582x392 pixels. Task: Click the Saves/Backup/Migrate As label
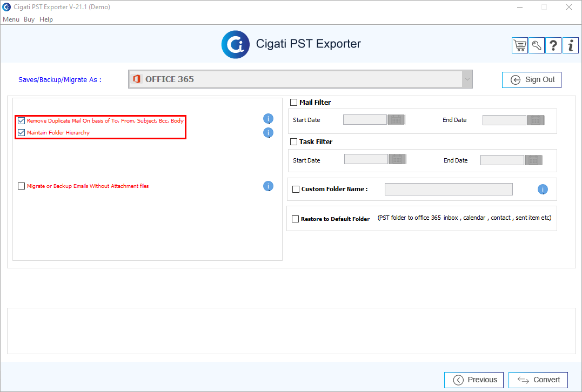coord(60,80)
